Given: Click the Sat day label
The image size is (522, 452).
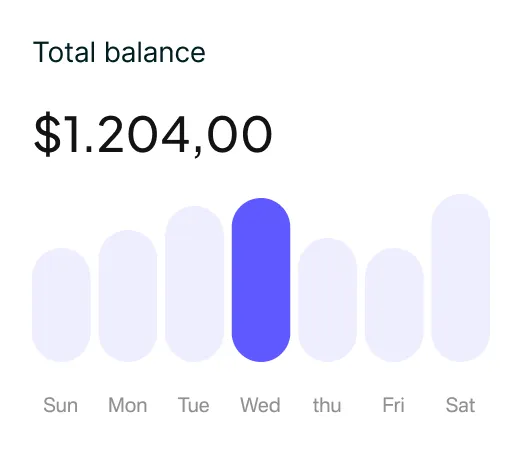Looking at the screenshot, I should point(460,405).
